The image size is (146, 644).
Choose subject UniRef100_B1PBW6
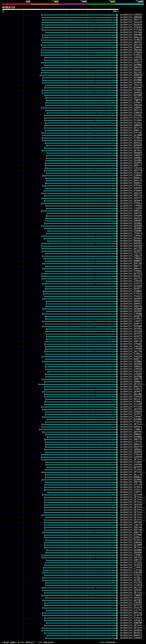[131, 65]
